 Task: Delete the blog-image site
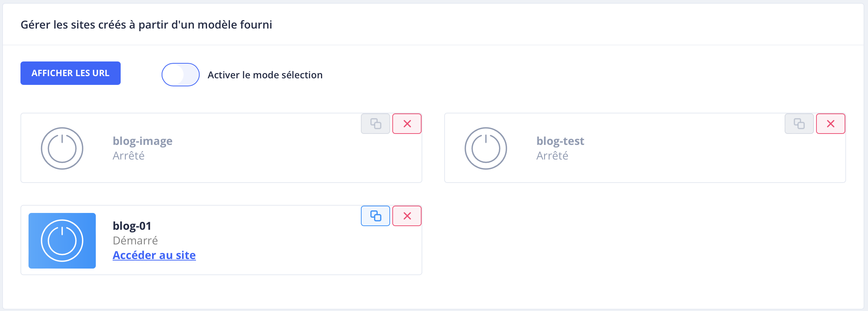click(407, 124)
